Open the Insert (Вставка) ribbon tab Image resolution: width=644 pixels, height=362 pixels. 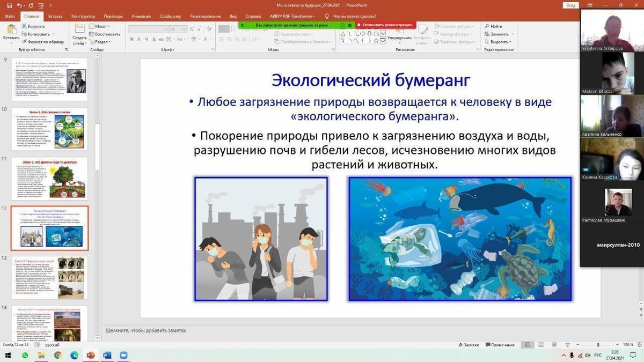(x=55, y=17)
